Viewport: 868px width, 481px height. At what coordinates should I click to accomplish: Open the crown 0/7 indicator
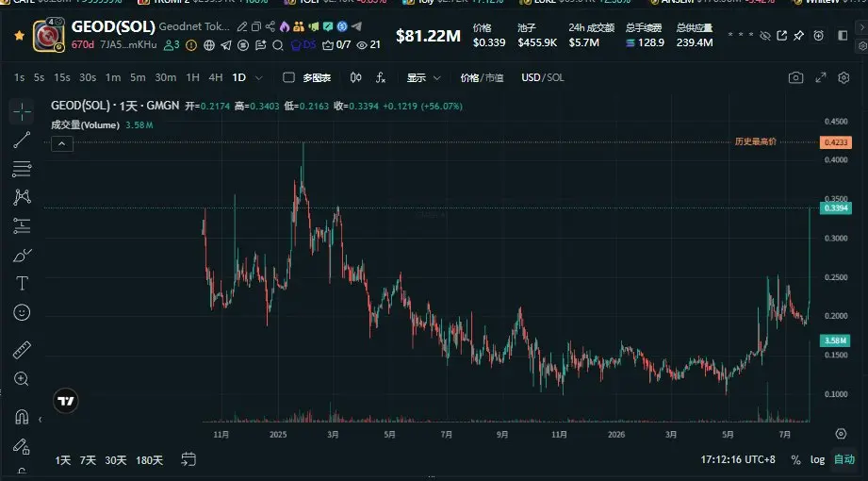(x=336, y=45)
